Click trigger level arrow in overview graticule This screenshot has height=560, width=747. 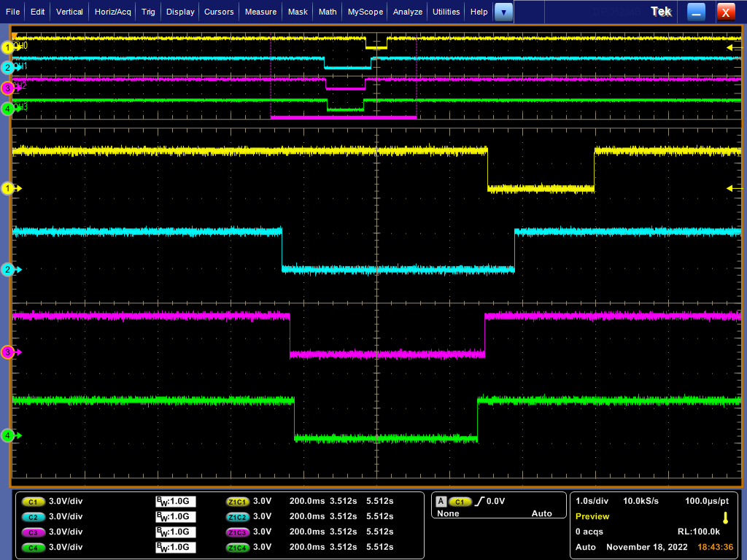(x=734, y=47)
